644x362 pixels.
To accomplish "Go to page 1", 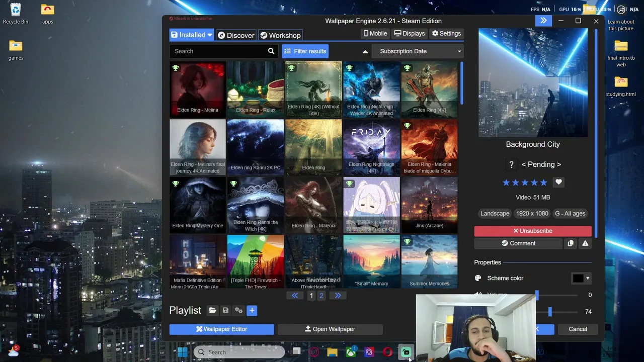I will click(311, 296).
